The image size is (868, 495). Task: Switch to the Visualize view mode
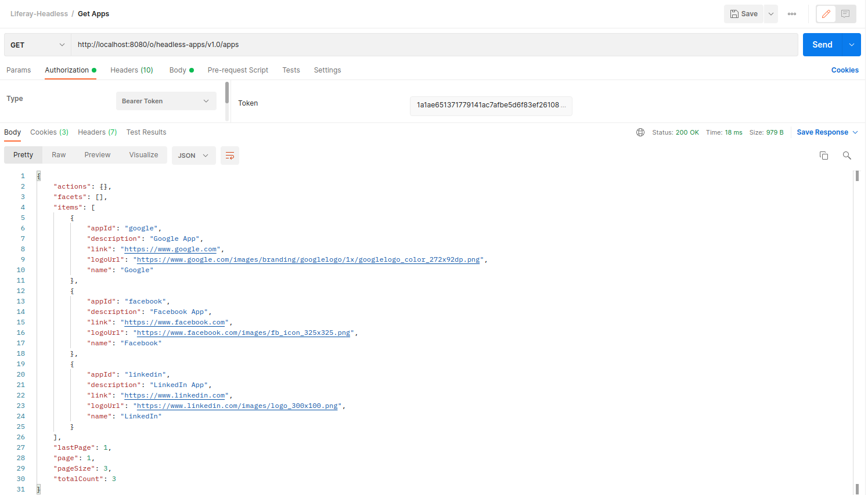(143, 155)
